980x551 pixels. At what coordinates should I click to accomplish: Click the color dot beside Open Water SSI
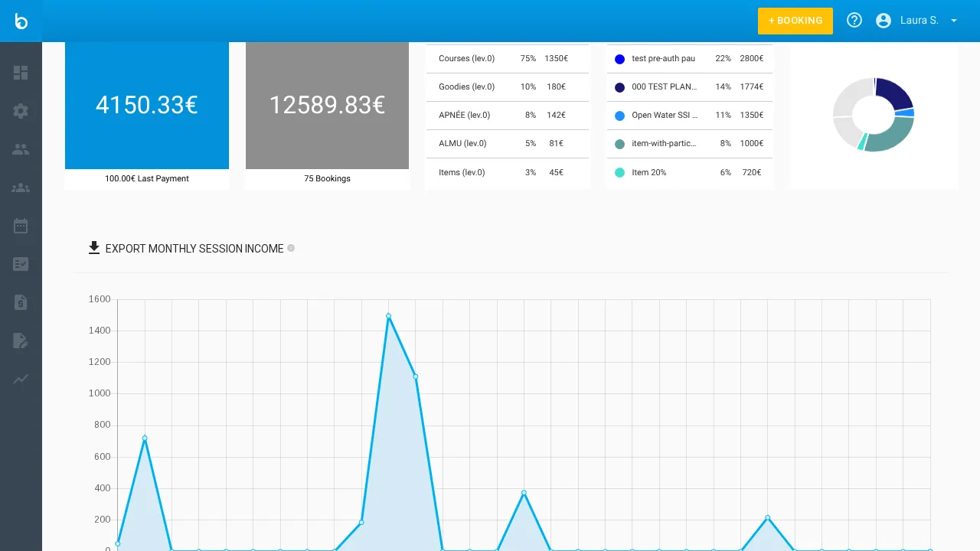click(619, 115)
